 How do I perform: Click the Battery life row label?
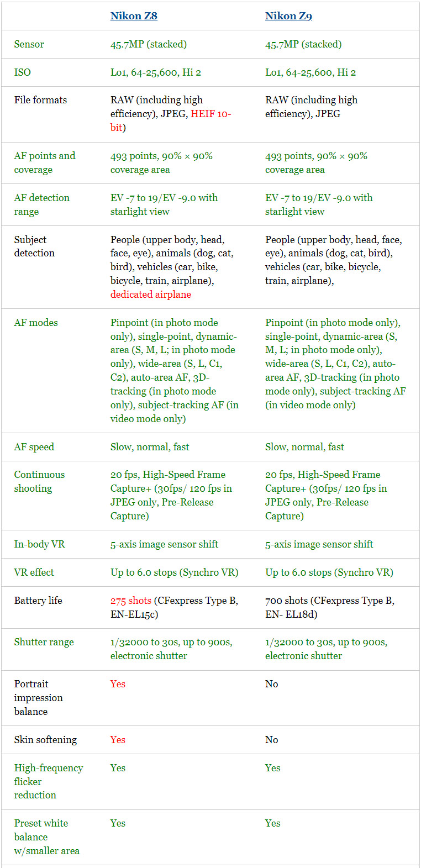pos(38,601)
